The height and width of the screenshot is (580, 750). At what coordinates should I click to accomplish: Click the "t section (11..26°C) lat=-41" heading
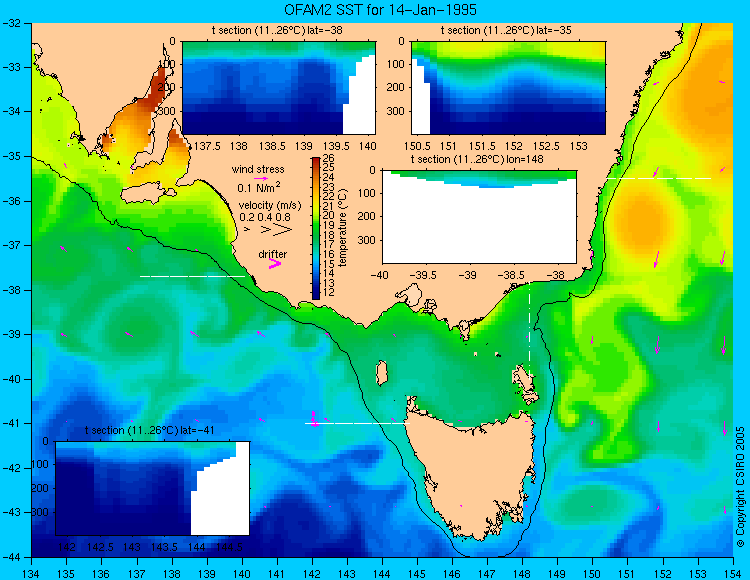150,430
